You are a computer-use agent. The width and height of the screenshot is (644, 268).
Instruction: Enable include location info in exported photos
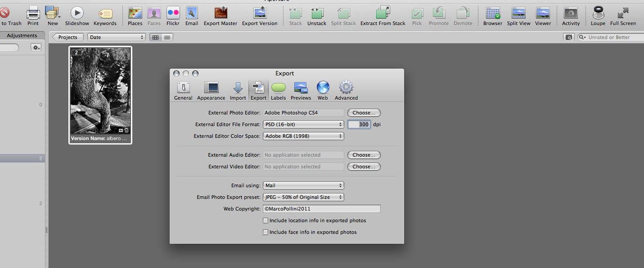pos(266,220)
